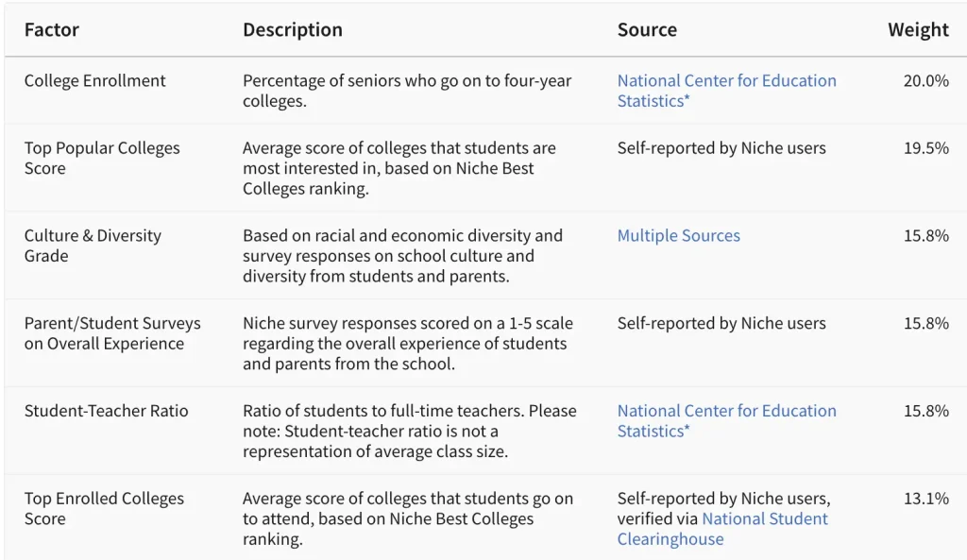Image resolution: width=967 pixels, height=560 pixels.
Task: Open the National Student Clearinghouse link
Action: tap(765, 518)
